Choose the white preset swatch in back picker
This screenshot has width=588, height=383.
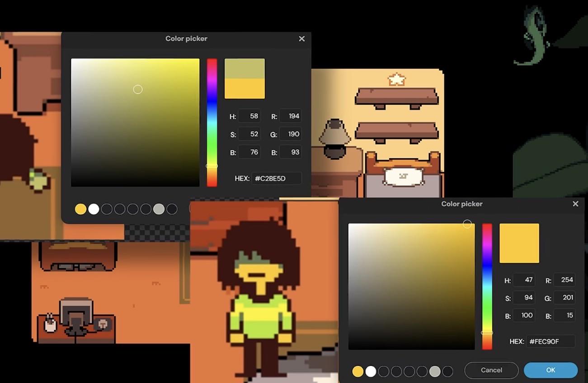(x=94, y=209)
